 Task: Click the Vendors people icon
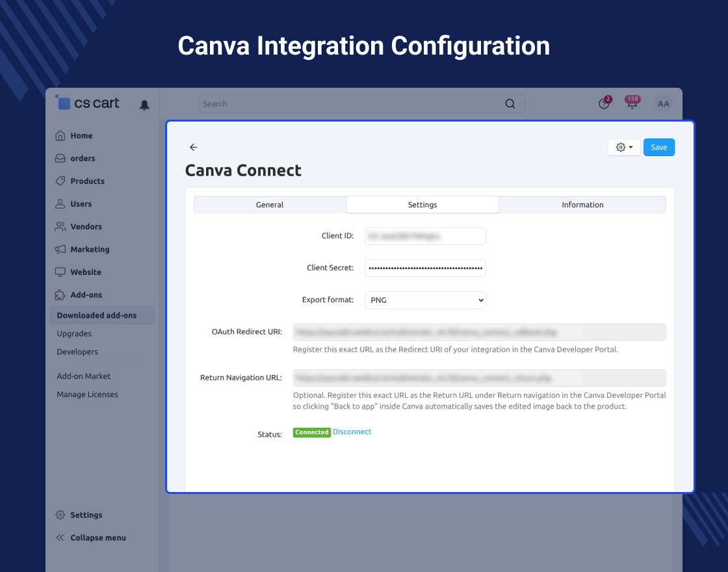[60, 227]
